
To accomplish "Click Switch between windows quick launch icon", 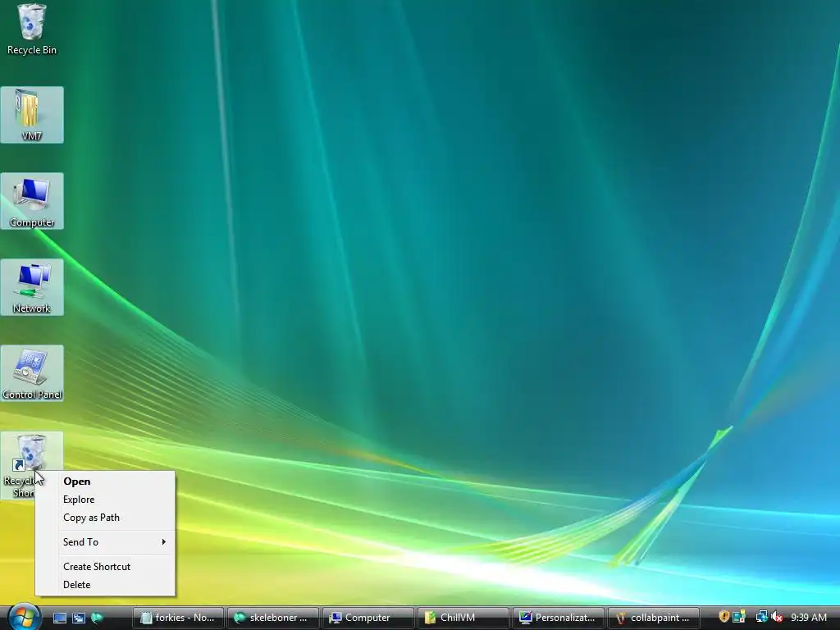I will click(78, 618).
